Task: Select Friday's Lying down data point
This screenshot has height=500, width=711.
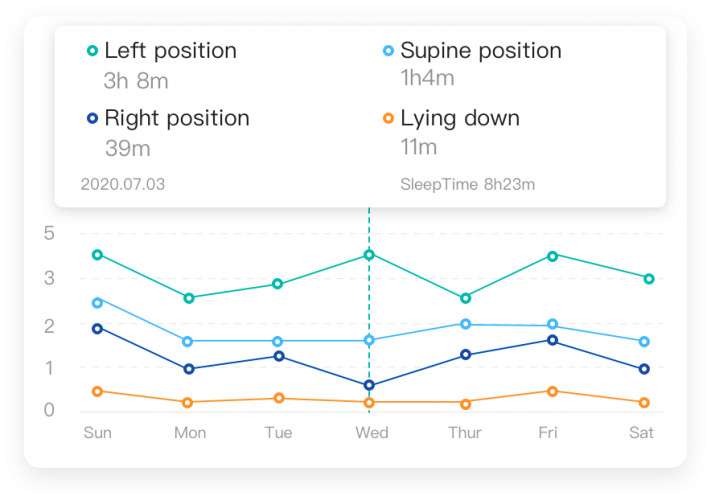Action: point(552,391)
